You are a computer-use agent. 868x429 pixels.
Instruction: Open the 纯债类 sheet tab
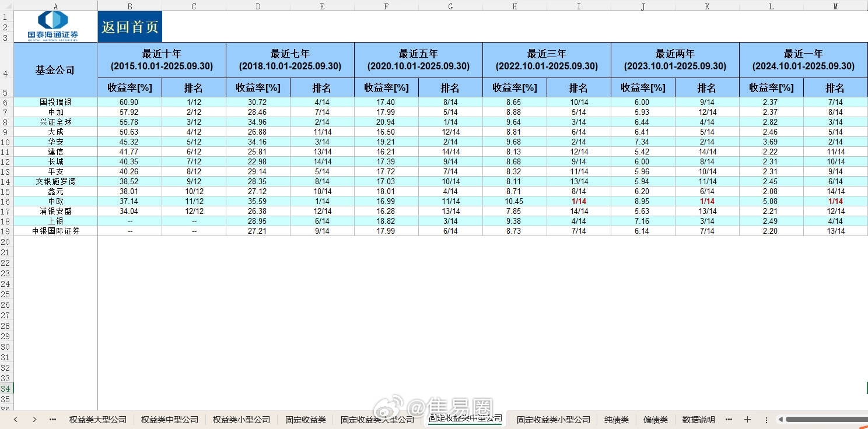617,419
